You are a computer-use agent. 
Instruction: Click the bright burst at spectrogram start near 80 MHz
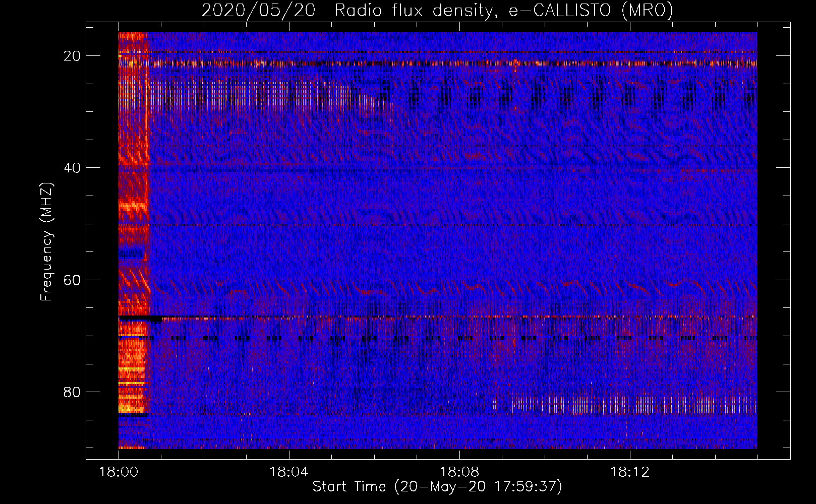coord(133,375)
